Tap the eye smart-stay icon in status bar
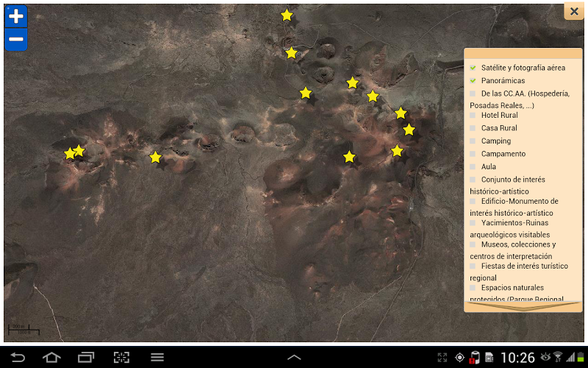This screenshot has height=368, width=588. (545, 357)
